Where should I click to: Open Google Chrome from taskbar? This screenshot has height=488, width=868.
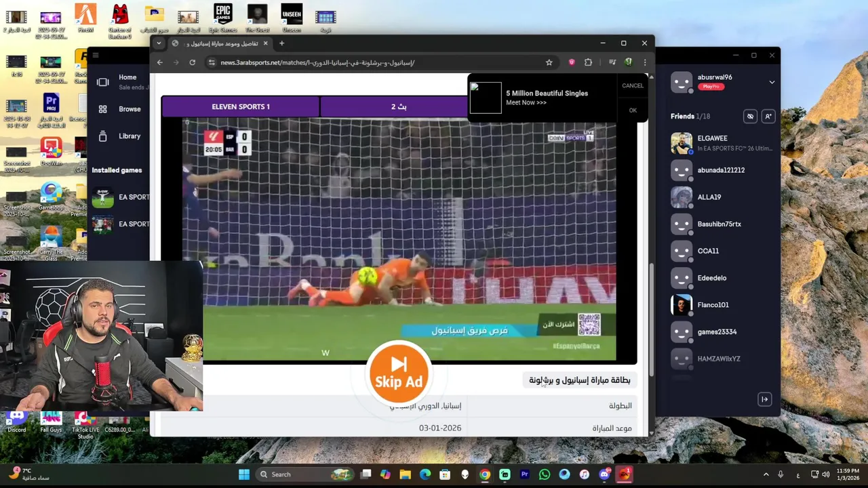tap(485, 474)
